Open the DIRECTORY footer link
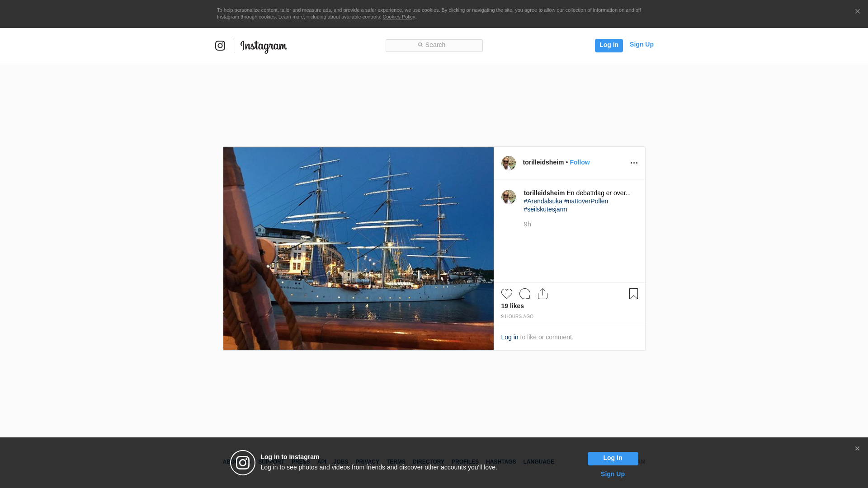This screenshot has height=488, width=868. [x=429, y=462]
